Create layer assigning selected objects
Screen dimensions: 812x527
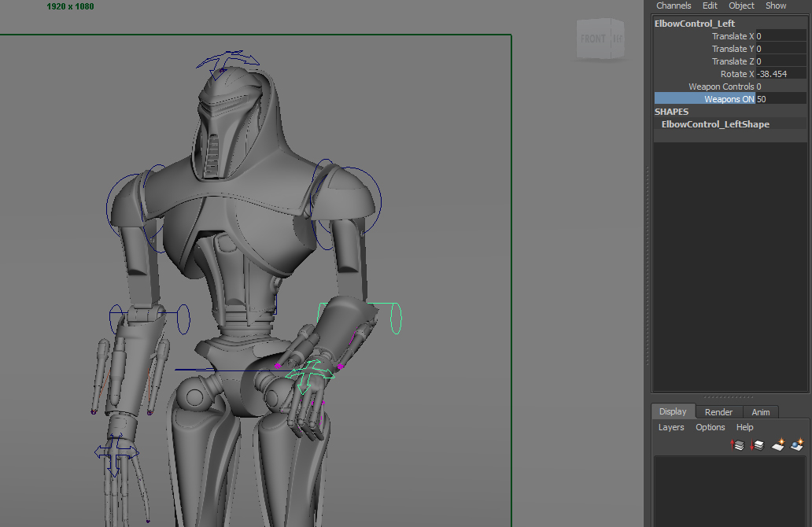click(x=795, y=444)
